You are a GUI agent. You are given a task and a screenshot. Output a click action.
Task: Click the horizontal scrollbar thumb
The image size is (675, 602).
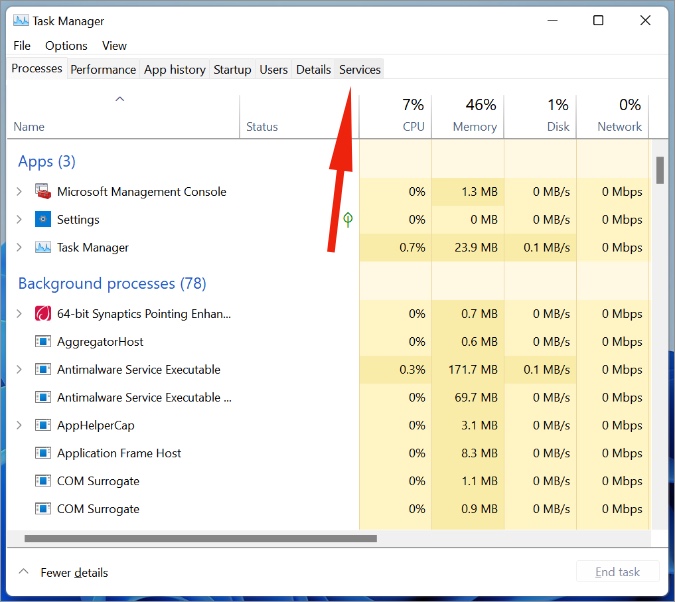point(201,538)
